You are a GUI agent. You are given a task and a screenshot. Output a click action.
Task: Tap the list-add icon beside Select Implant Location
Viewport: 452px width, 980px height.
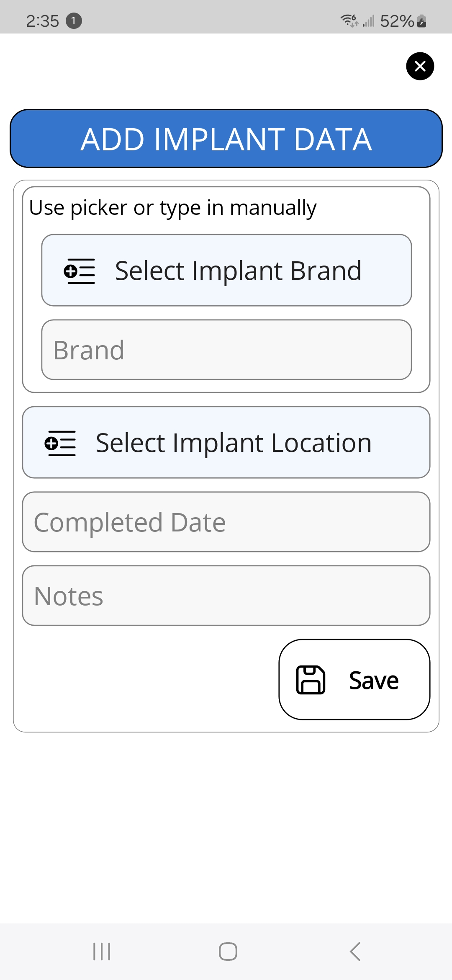60,443
